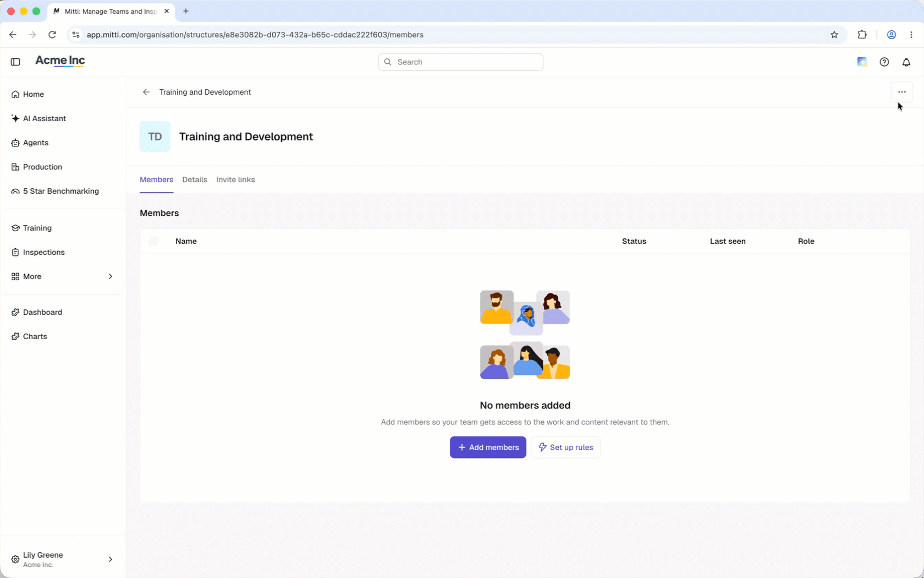This screenshot has height=578, width=924.
Task: Expand the Lily Greene account menu
Action: coord(111,559)
